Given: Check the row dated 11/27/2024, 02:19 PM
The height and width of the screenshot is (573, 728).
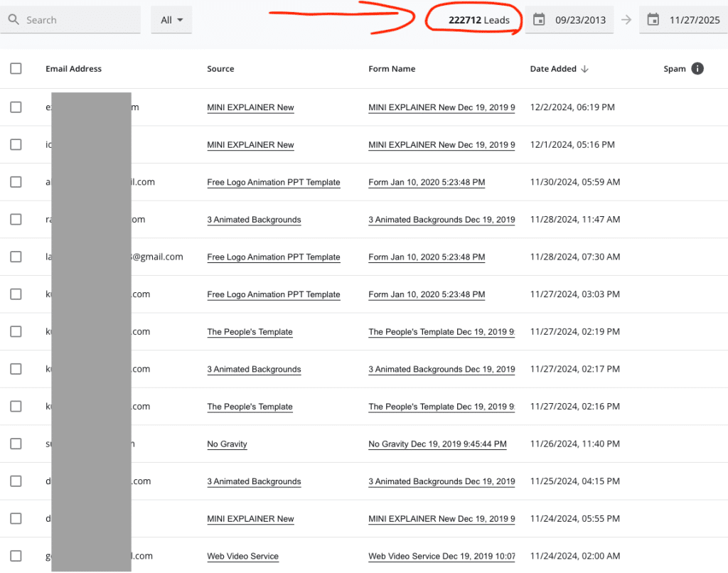Looking at the screenshot, I should point(16,331).
